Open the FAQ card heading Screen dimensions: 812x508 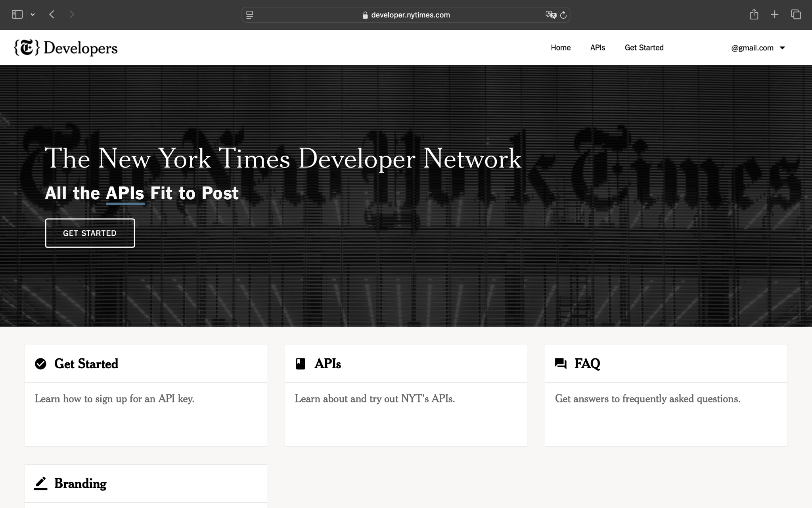click(x=587, y=364)
